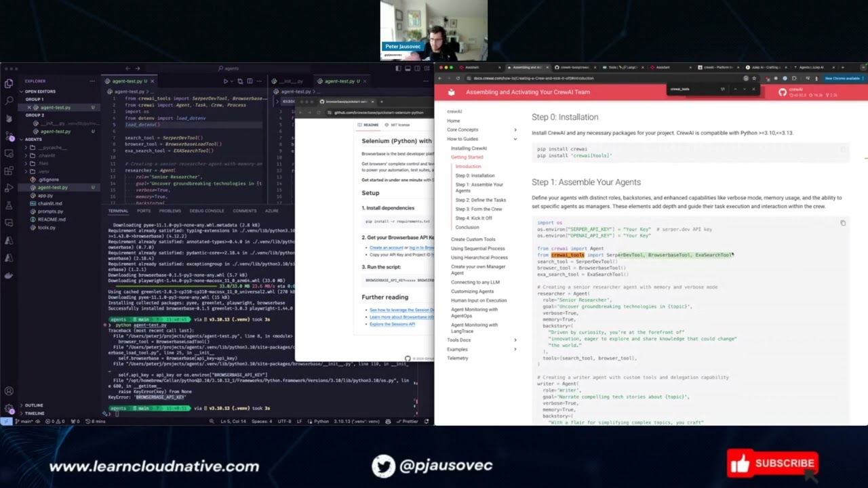
Task: Go back in VS Code navigation arrows
Action: point(127,68)
